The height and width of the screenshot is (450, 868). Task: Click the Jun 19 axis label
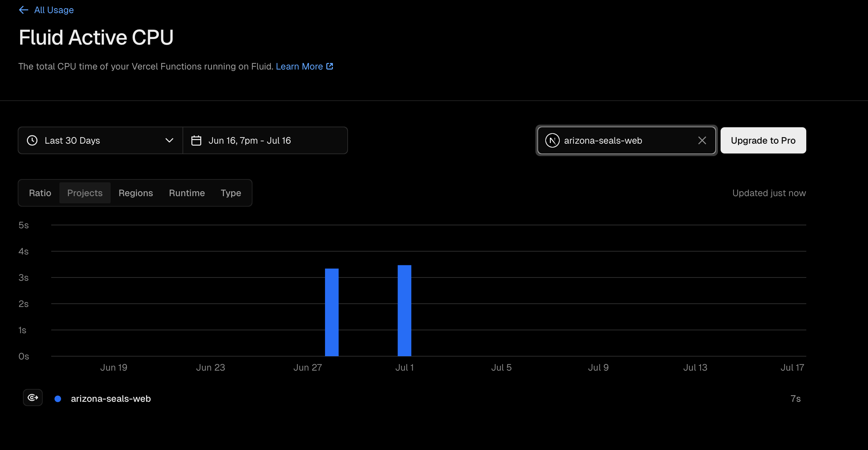point(114,368)
